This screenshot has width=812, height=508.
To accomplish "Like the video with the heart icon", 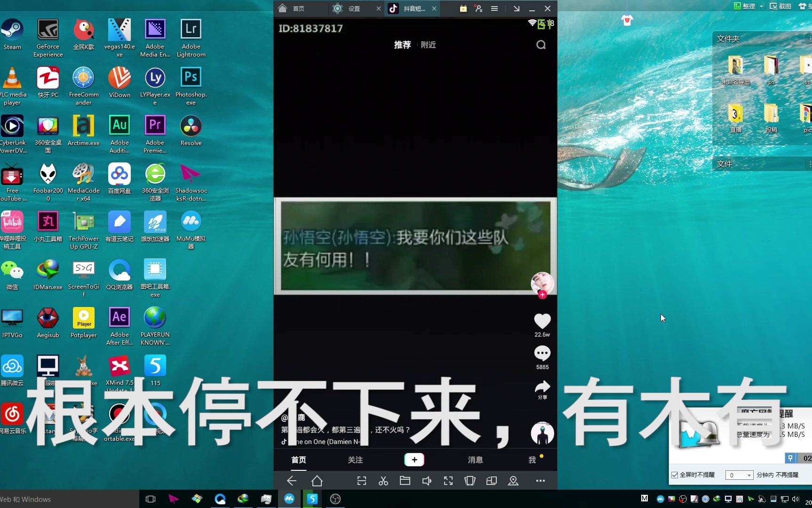I will point(542,322).
